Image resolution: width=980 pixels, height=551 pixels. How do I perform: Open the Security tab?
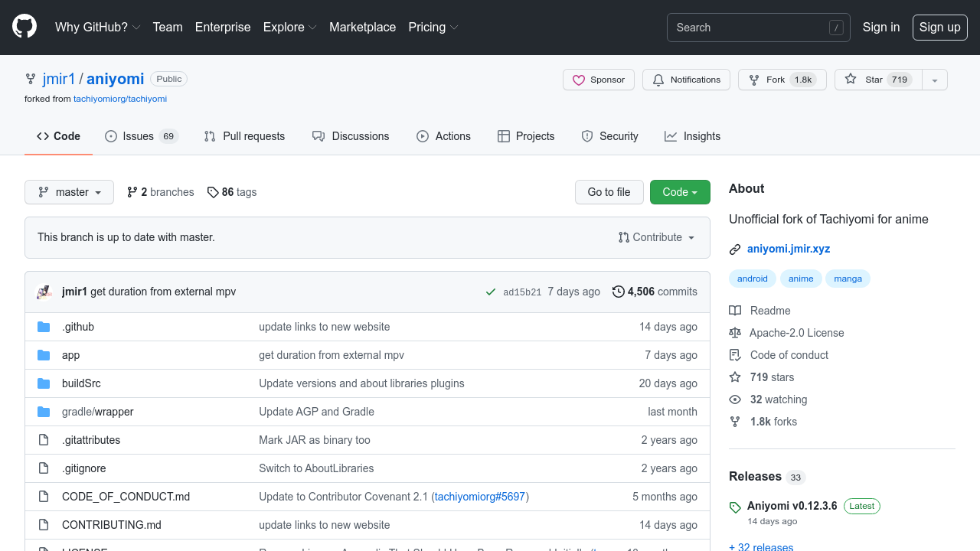[x=609, y=136]
